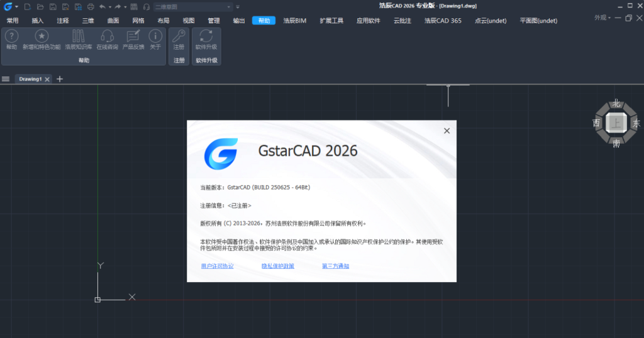Open the 浩辰知识库 books icon
Image resolution: width=644 pixels, height=338 pixels.
79,37
